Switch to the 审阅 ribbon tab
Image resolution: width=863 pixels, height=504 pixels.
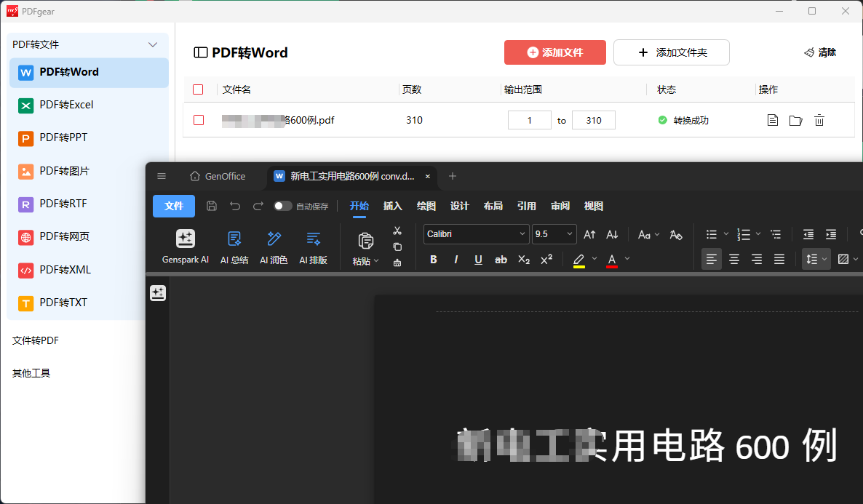point(560,206)
